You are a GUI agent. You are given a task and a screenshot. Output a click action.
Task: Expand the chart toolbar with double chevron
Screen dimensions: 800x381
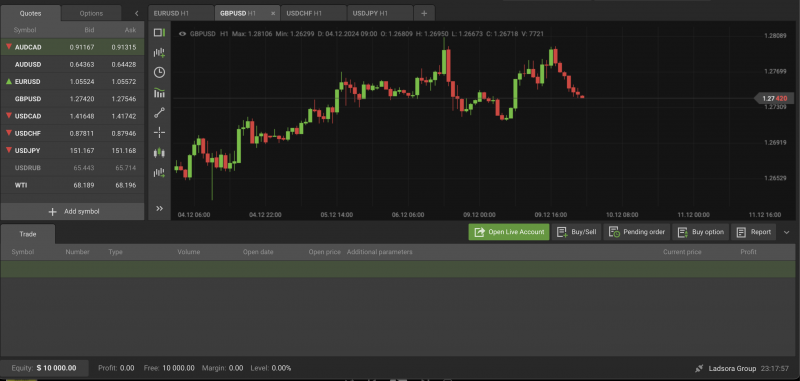coord(159,208)
